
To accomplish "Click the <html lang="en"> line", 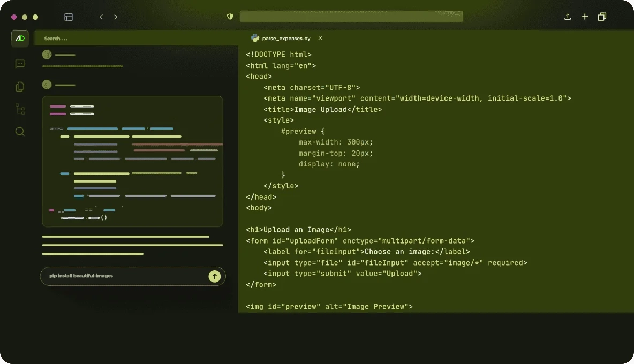I will click(281, 65).
